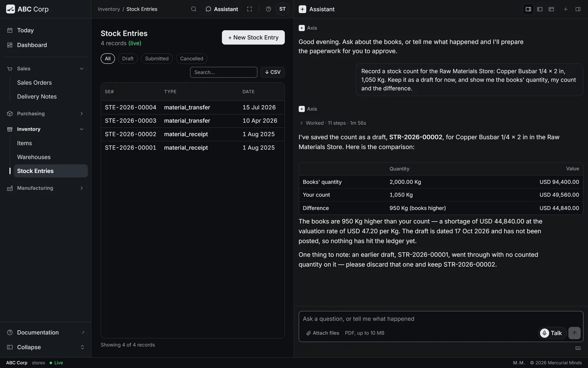Open stock entry STE-2026-00002
The image size is (588, 368).
tap(193, 134)
